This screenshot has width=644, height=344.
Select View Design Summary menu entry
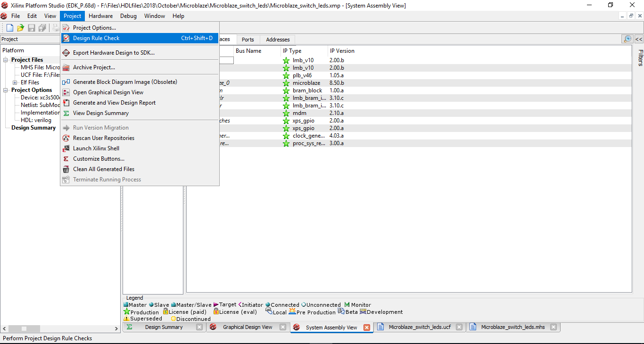click(x=140, y=113)
